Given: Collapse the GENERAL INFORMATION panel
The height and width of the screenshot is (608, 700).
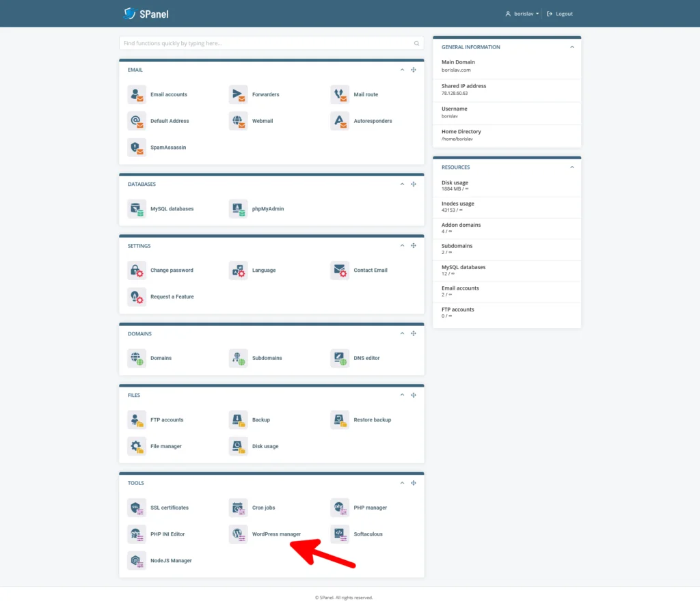Looking at the screenshot, I should [572, 47].
